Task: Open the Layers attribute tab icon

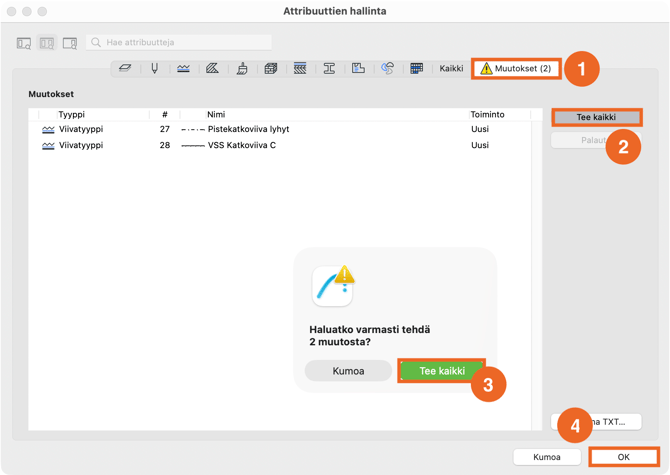Action: [125, 69]
